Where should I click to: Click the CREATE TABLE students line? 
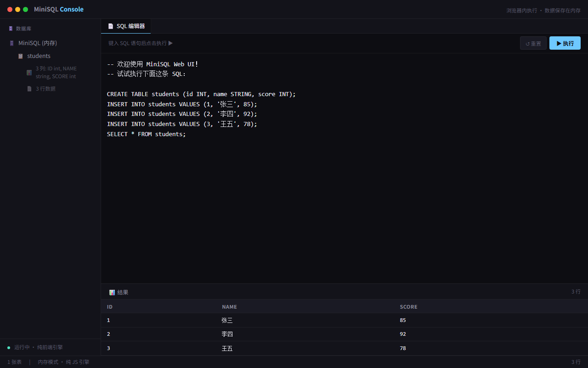201,94
